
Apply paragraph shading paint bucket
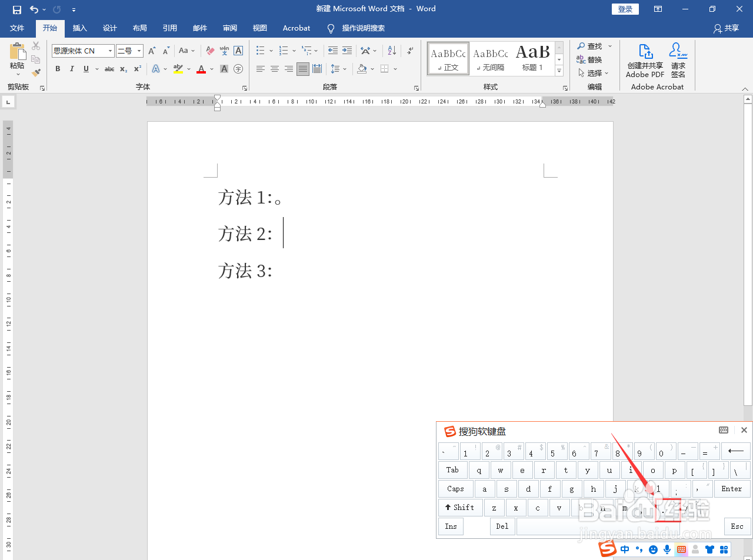[x=362, y=69]
